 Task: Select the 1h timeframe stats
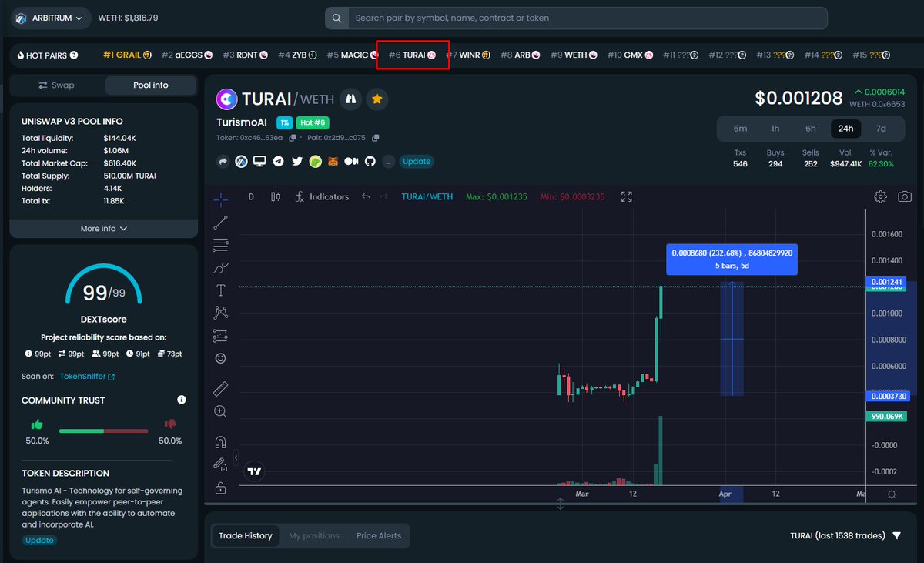tap(775, 129)
